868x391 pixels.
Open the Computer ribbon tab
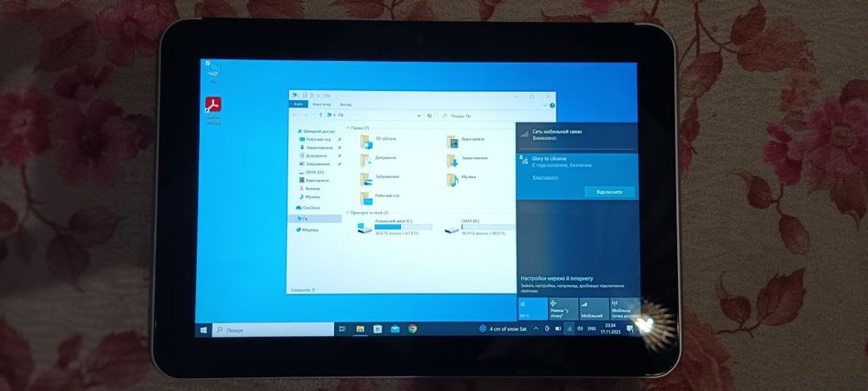(x=322, y=104)
